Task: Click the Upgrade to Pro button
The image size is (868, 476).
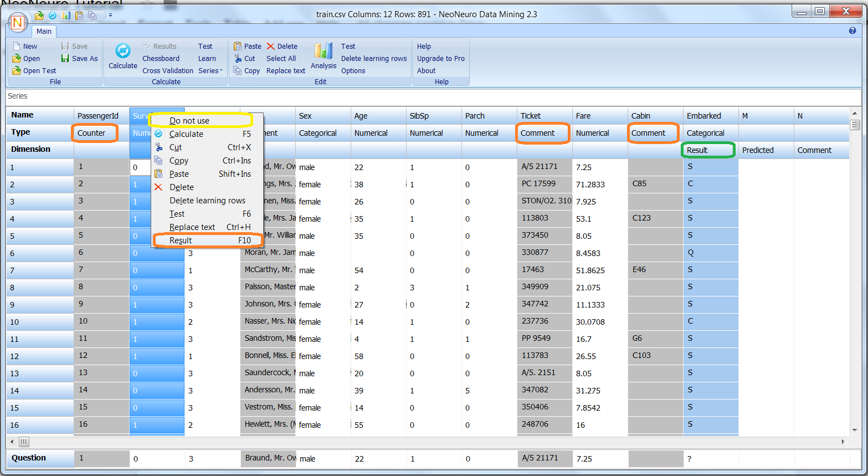Action: (440, 59)
